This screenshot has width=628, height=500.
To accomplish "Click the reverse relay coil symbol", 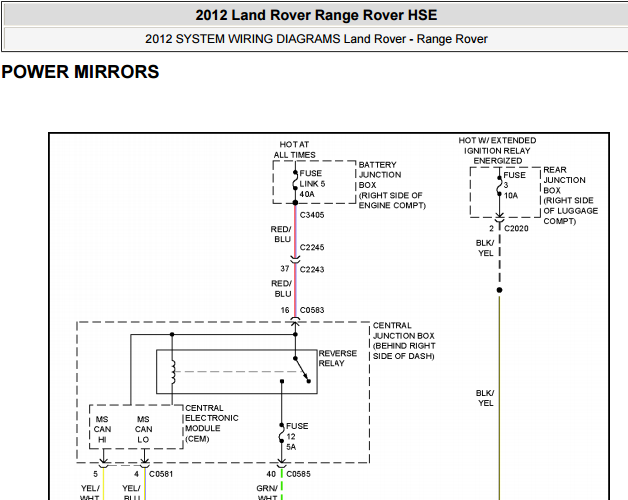I will 173,372.
